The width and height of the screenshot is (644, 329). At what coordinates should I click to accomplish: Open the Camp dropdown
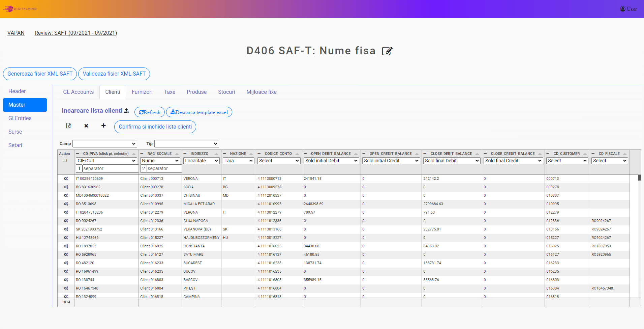105,144
